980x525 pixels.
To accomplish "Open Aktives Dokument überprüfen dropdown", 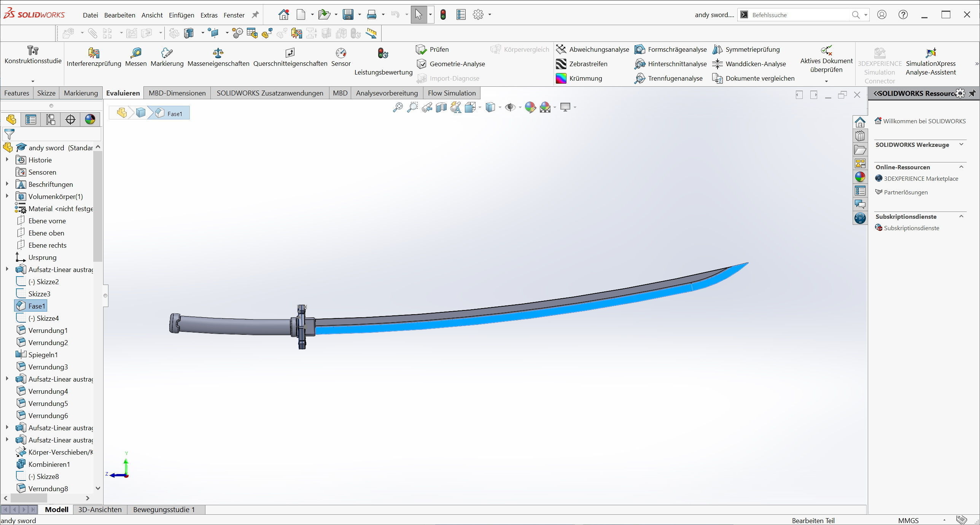I will (x=826, y=81).
